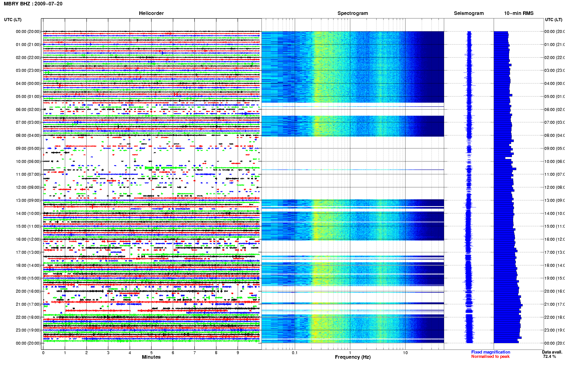Viewport: 588px width, 368px height.
Task: Click the '17:00 (13:00)' Helicorder time label
Action: click(x=28, y=252)
